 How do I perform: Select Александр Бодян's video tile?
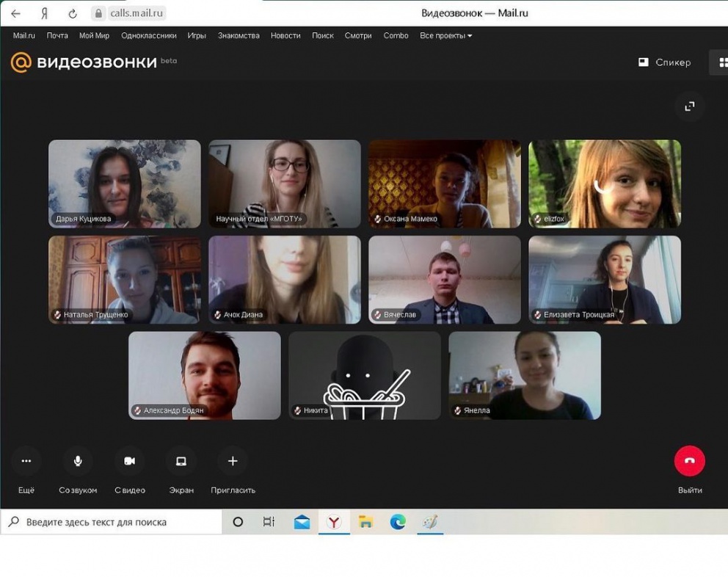click(x=204, y=375)
